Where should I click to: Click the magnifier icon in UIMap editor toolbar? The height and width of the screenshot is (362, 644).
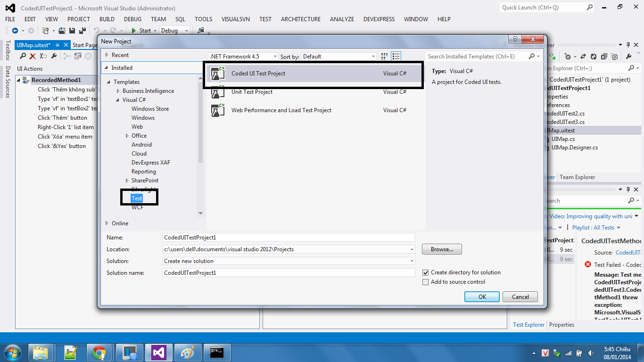(23, 56)
